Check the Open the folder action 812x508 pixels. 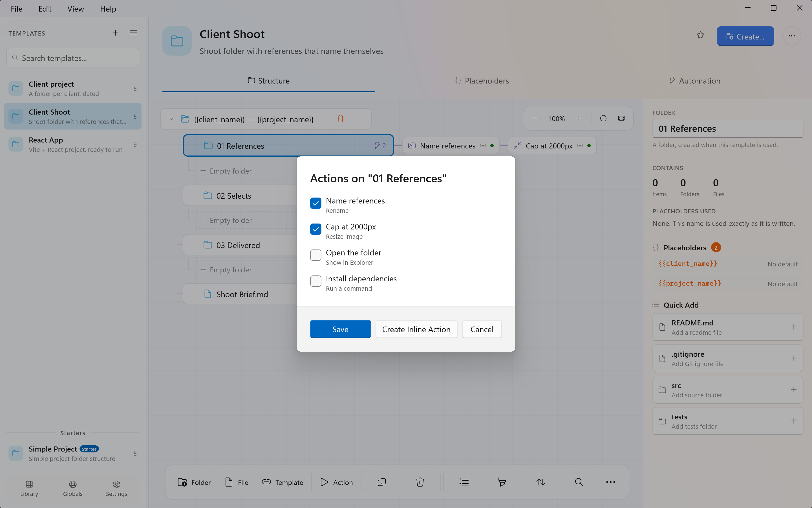(315, 255)
